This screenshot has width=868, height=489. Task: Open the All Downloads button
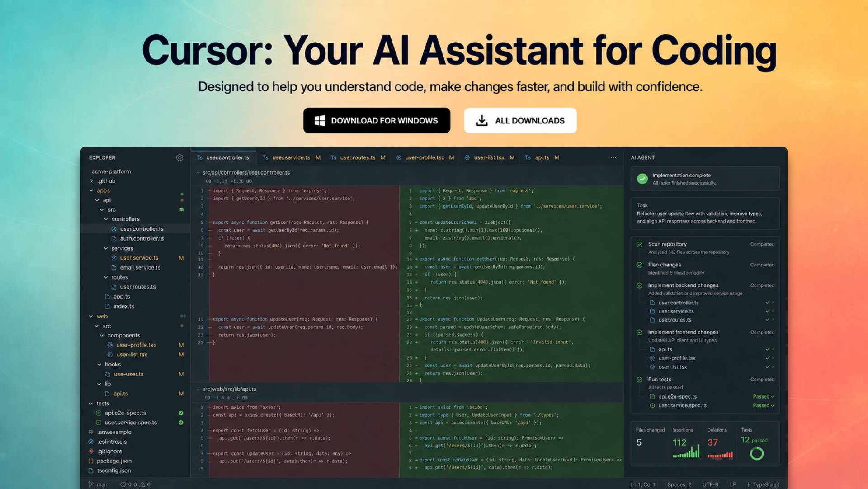click(520, 120)
